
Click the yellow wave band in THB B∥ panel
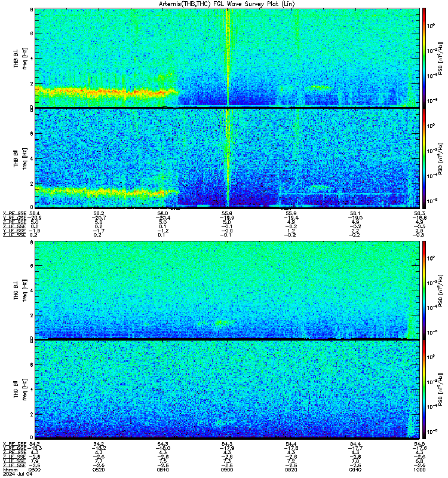pyautogui.click(x=107, y=192)
